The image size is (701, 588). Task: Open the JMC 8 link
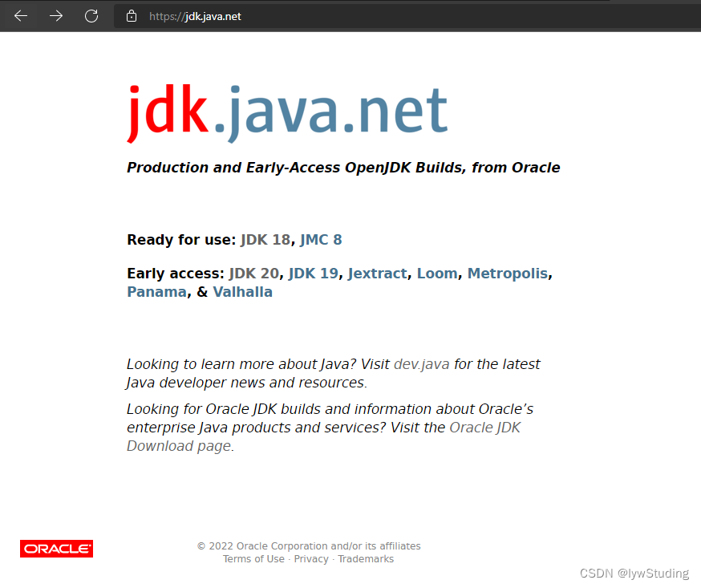[x=321, y=240]
